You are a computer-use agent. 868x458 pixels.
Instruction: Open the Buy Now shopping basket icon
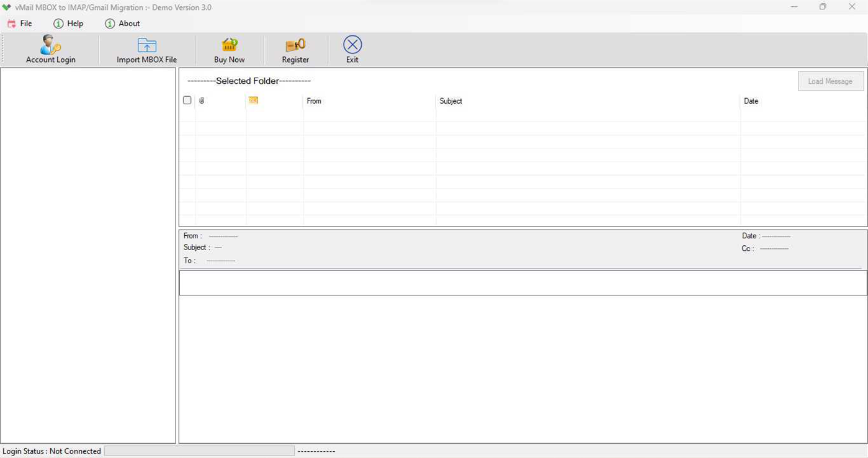click(x=229, y=45)
